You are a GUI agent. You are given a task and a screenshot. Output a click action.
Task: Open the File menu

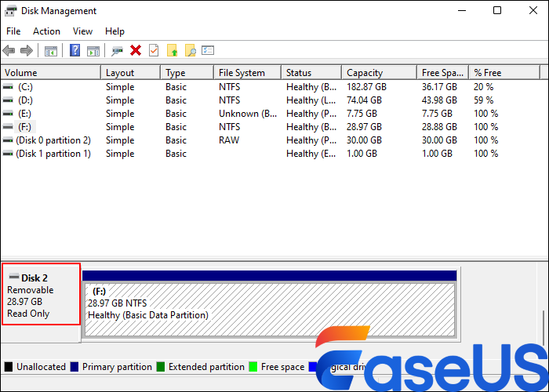tap(13, 31)
